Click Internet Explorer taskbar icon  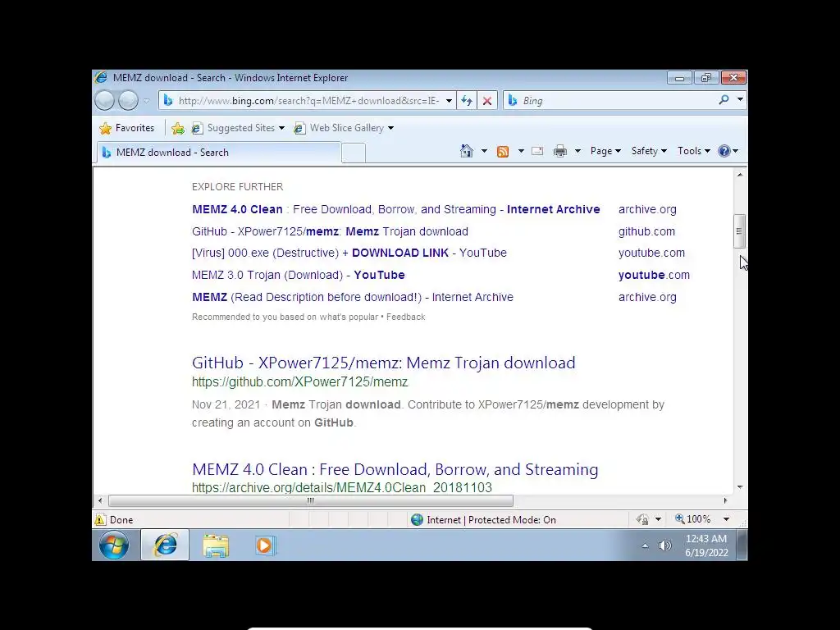point(165,545)
